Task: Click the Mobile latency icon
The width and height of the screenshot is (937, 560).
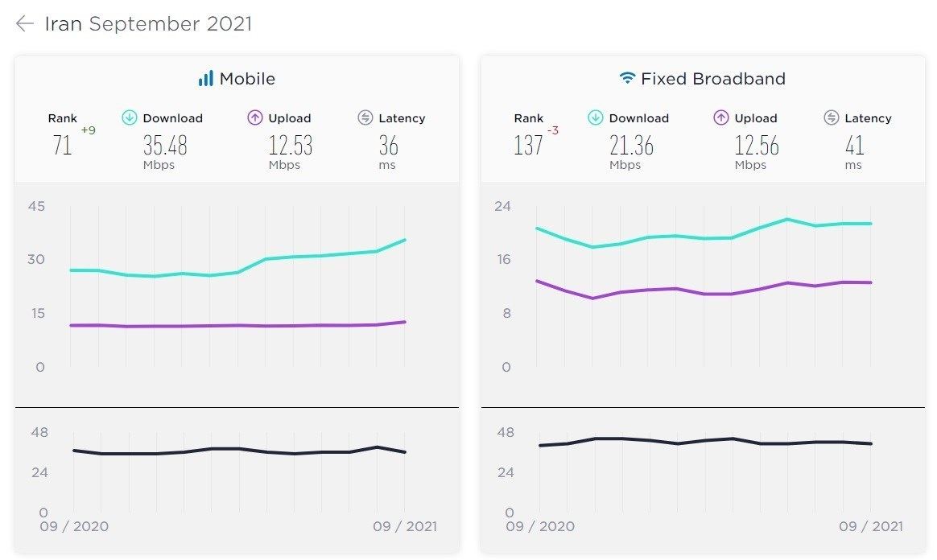Action: 365,118
